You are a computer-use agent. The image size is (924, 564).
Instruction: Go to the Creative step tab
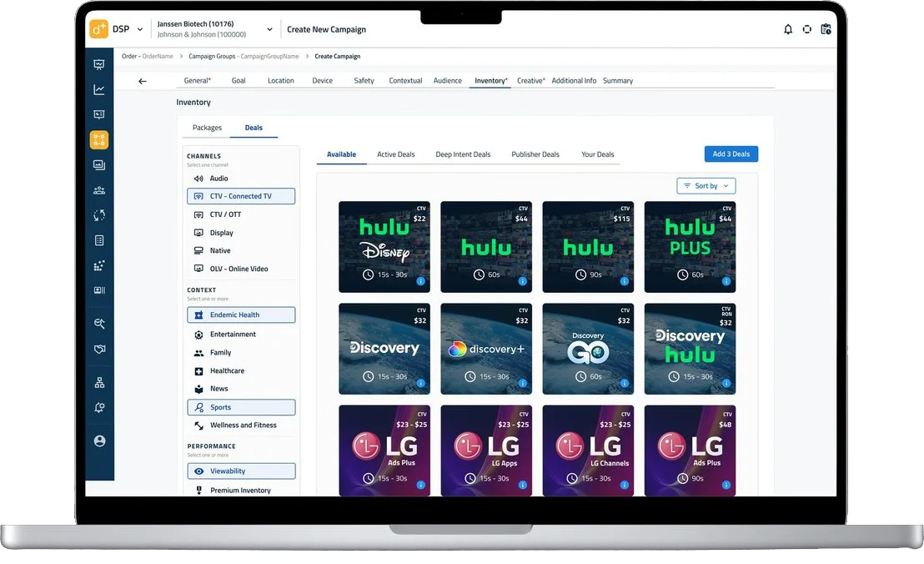[x=531, y=81]
